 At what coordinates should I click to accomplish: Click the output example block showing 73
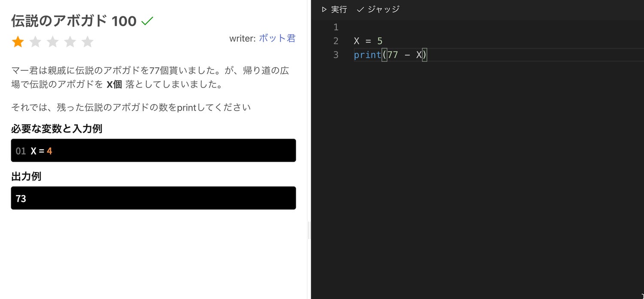tap(153, 198)
